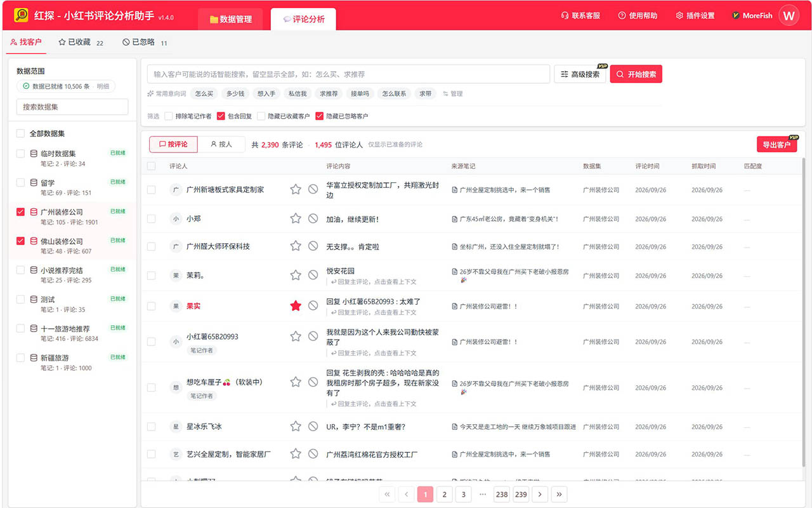Star the commenter 小郑
Screen dimensions: 812x508
(x=296, y=218)
